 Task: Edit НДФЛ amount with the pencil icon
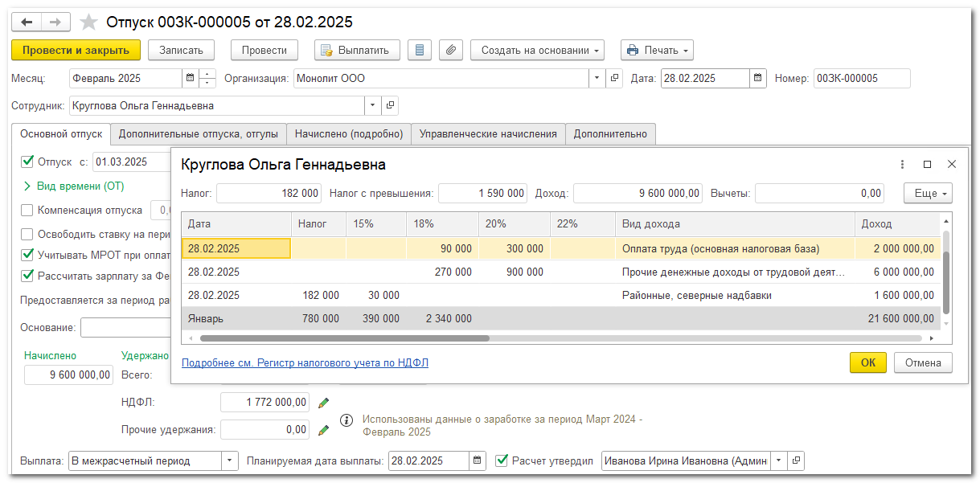click(323, 402)
